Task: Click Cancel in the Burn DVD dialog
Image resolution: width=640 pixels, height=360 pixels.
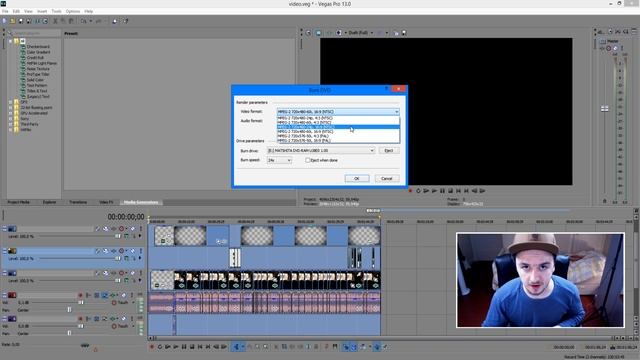Action: [x=387, y=179]
